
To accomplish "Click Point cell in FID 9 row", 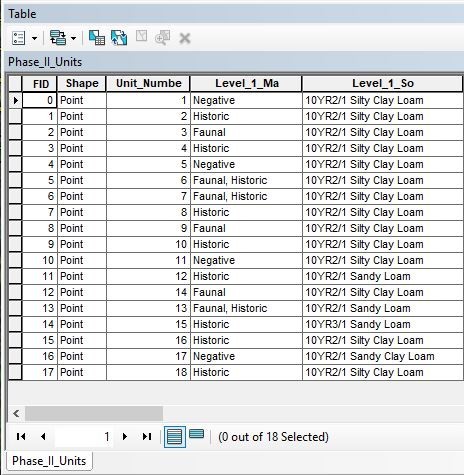I will (x=82, y=244).
